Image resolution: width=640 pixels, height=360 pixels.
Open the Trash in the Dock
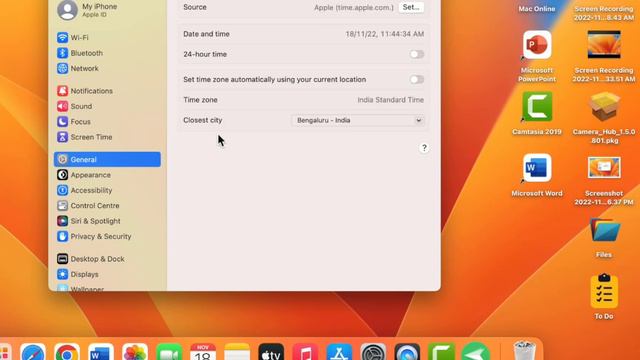524,351
